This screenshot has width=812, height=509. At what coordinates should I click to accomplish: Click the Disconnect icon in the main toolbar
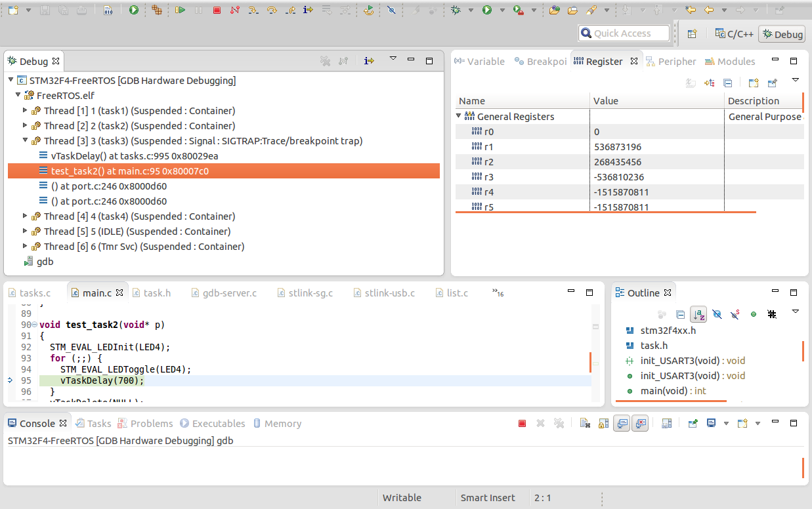[235, 10]
